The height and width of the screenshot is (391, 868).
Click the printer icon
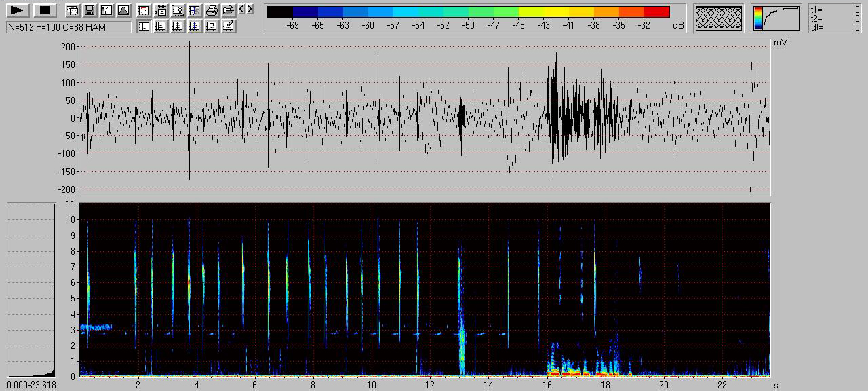pyautogui.click(x=212, y=10)
